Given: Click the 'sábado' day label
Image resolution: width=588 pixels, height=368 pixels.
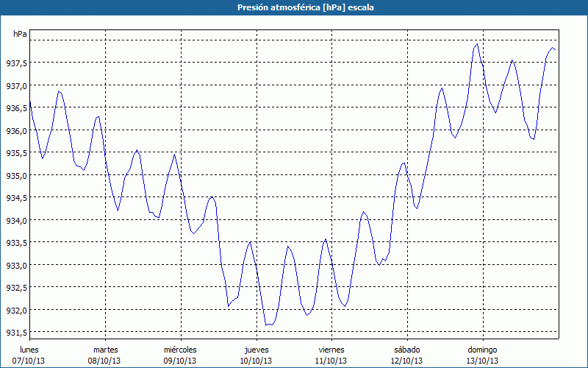Looking at the screenshot, I should [406, 349].
